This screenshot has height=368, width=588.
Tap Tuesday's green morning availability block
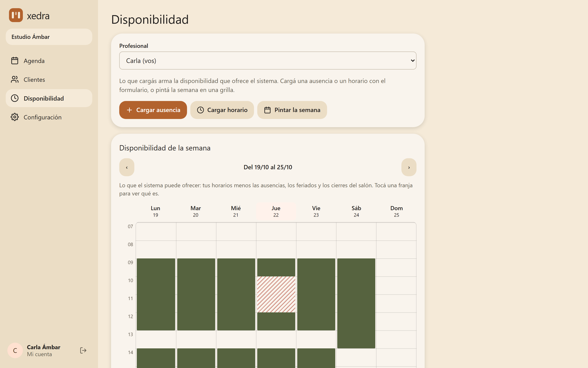coord(196,294)
